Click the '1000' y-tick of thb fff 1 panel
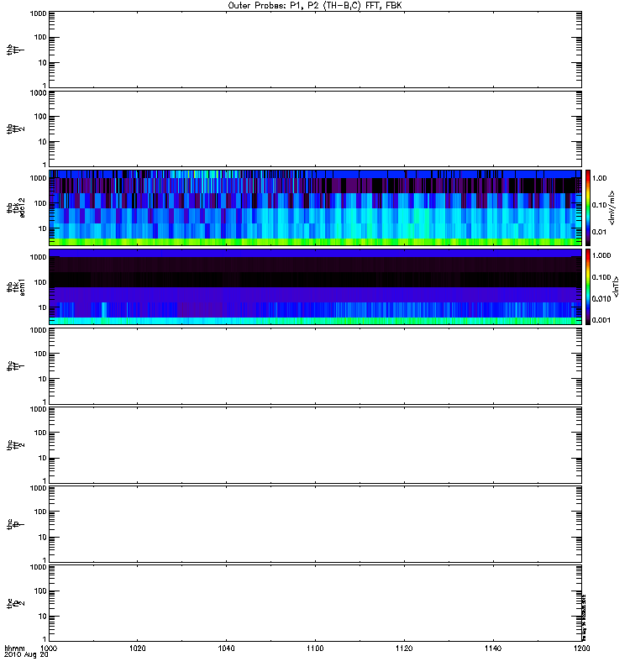This screenshot has width=630, height=672. (x=38, y=13)
